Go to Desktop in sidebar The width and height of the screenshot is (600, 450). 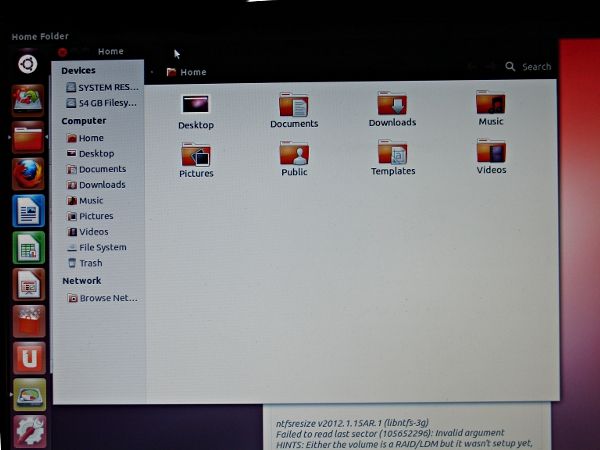90,153
